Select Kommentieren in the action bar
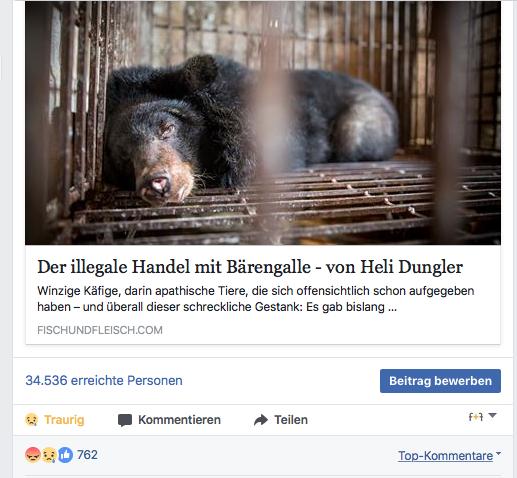517x478 pixels. [x=179, y=420]
